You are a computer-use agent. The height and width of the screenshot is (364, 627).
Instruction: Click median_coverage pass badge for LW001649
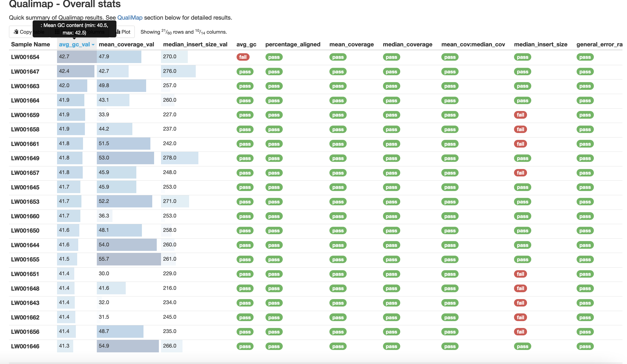391,158
